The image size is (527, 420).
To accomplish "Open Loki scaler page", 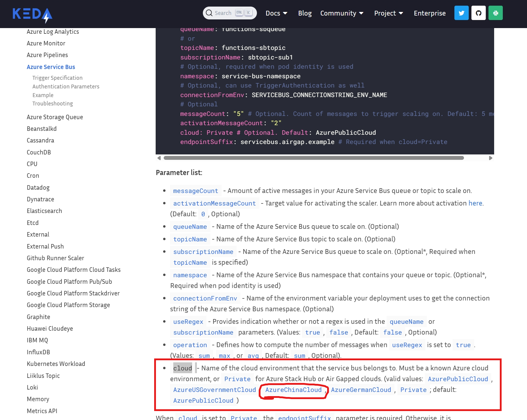I will coord(32,387).
